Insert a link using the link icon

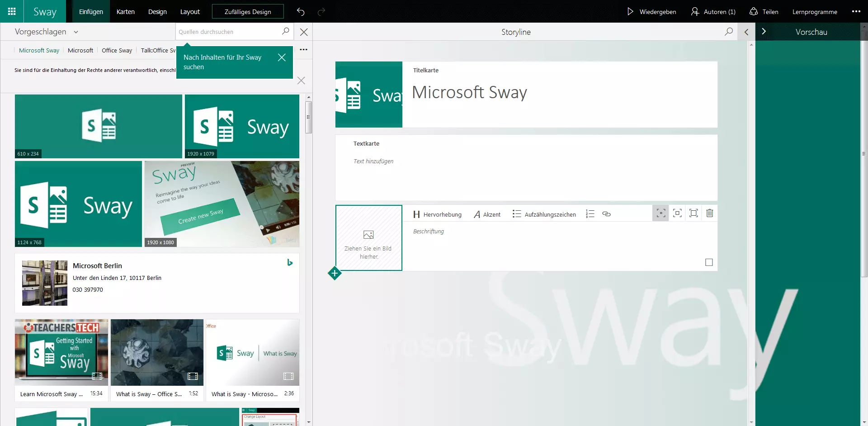pyautogui.click(x=606, y=214)
